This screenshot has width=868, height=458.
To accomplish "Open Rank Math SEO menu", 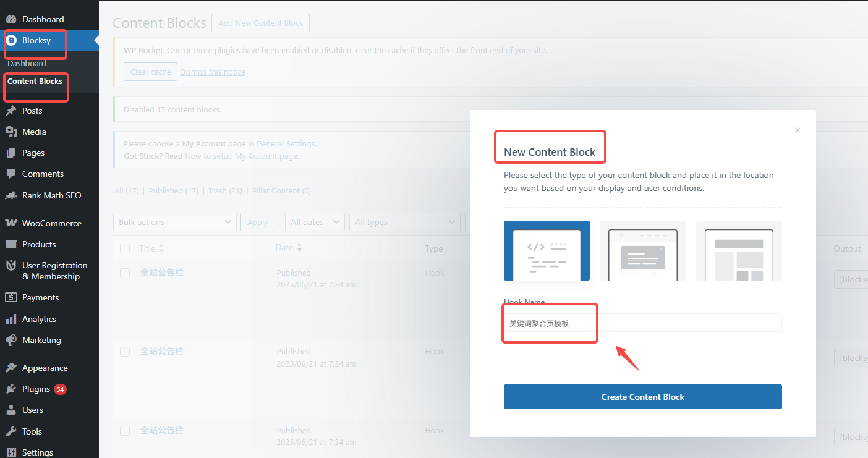I will pos(51,195).
